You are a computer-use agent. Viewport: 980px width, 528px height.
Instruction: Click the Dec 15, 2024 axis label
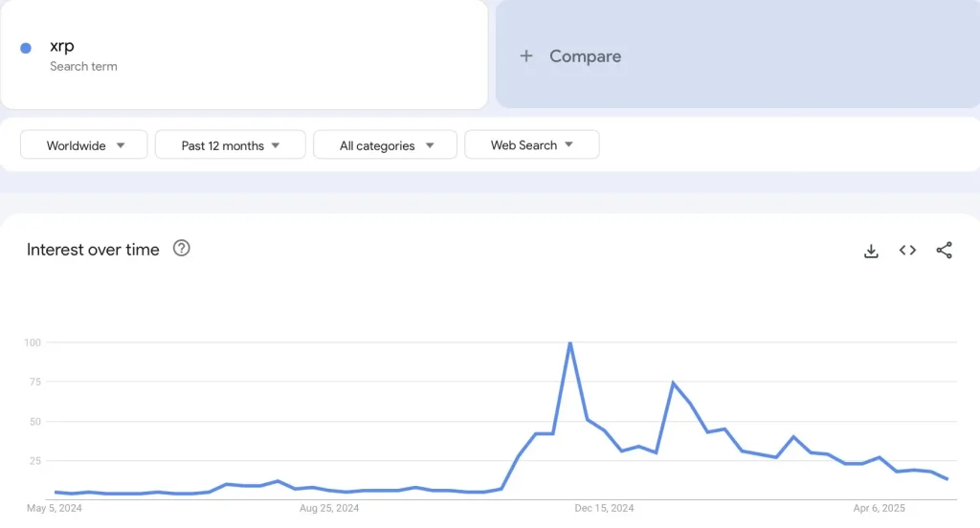click(x=606, y=508)
